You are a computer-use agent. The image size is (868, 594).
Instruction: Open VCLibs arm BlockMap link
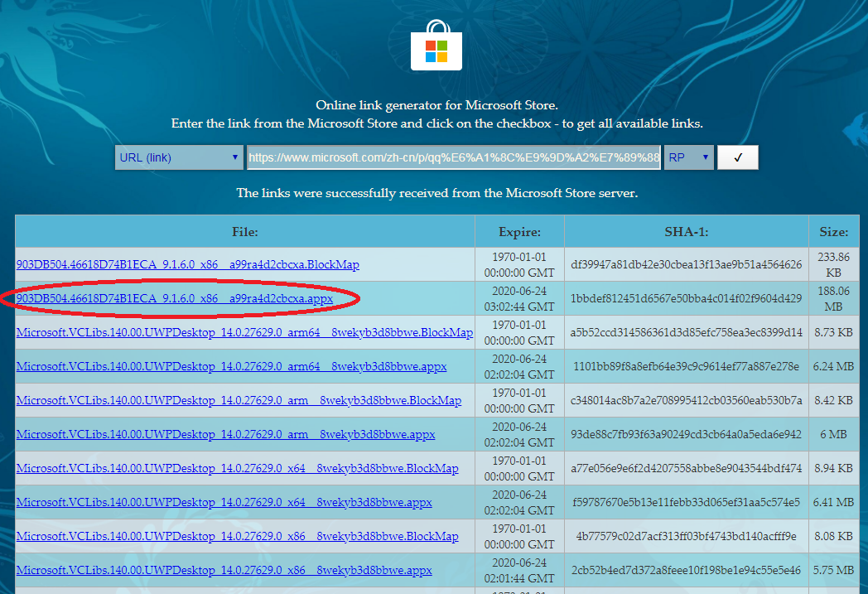click(x=239, y=400)
